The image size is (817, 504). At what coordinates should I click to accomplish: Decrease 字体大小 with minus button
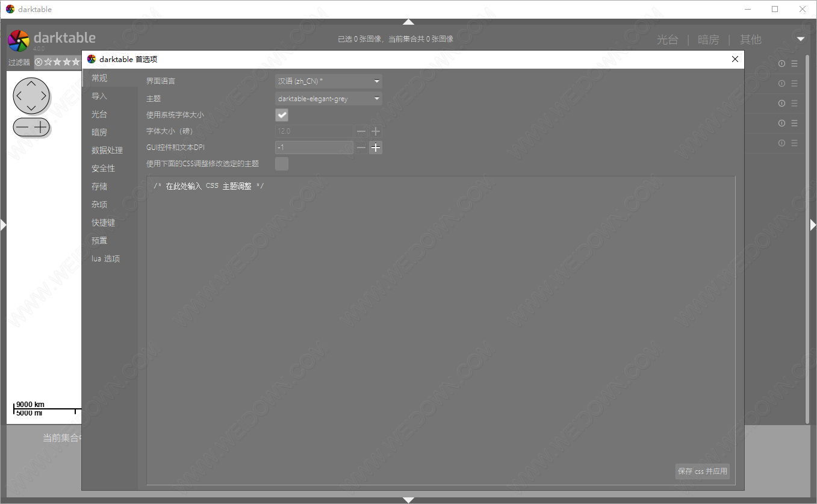(361, 131)
